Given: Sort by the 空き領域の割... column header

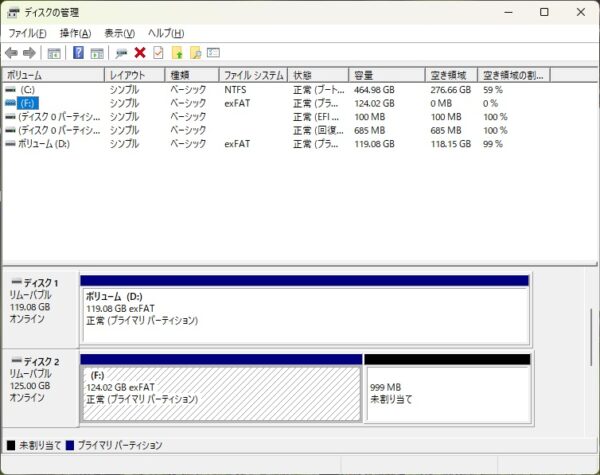Looking at the screenshot, I should [514, 75].
